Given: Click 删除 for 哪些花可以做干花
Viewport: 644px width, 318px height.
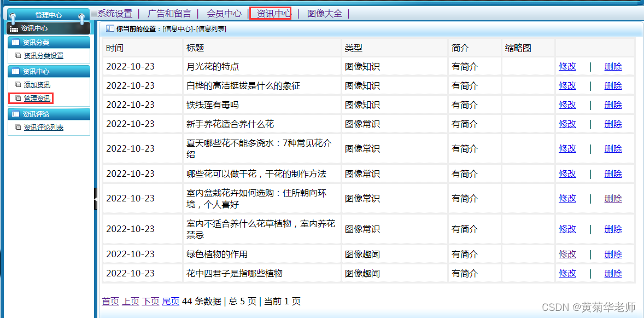Looking at the screenshot, I should (613, 174).
